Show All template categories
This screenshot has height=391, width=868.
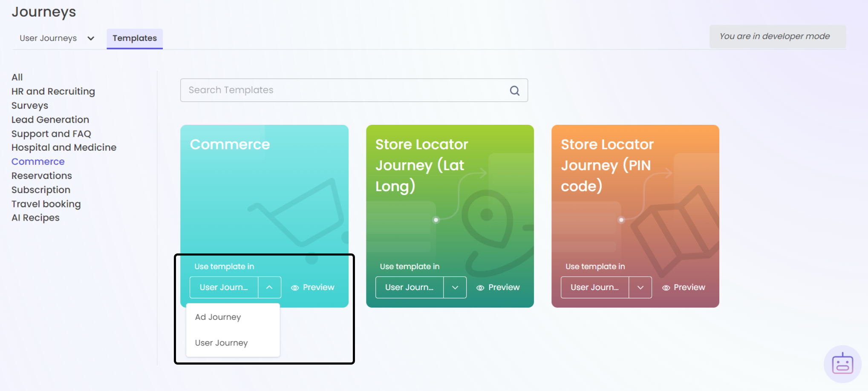click(17, 78)
